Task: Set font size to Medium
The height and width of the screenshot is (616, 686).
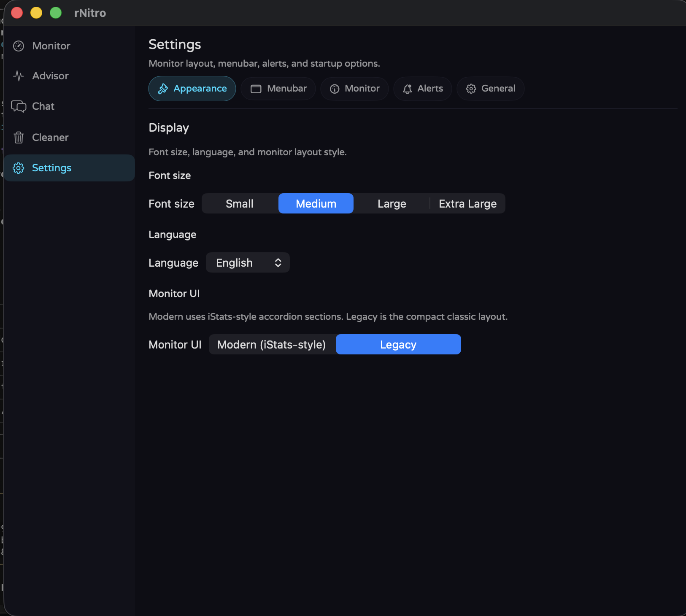Action: click(x=316, y=204)
